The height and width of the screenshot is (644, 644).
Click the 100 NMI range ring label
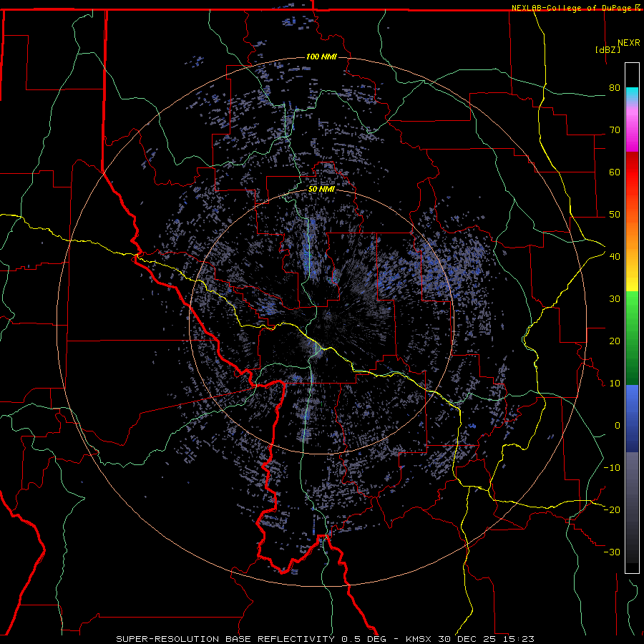point(321,57)
